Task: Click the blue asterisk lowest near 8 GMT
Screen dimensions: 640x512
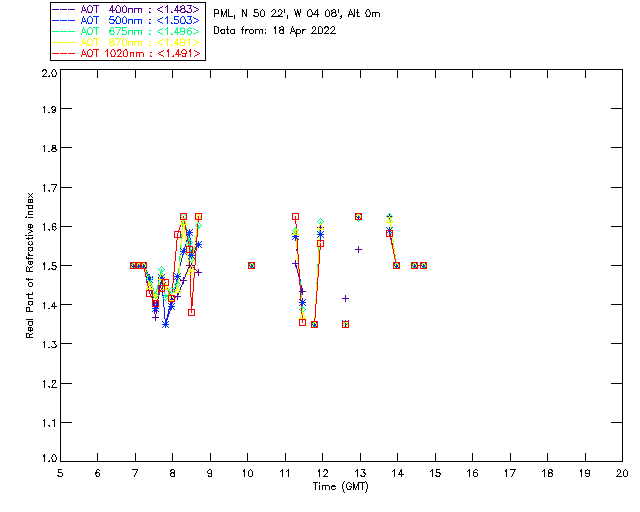Action: [165, 324]
